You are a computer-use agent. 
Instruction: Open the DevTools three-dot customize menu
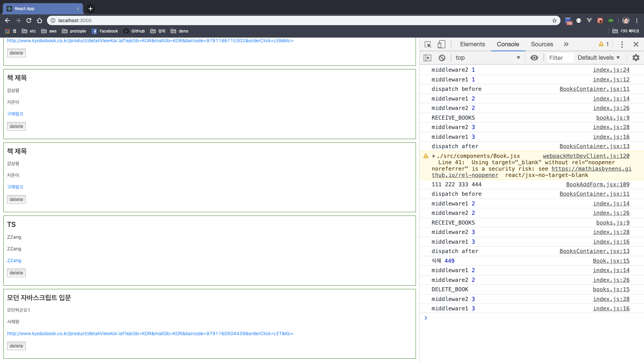[x=622, y=44]
